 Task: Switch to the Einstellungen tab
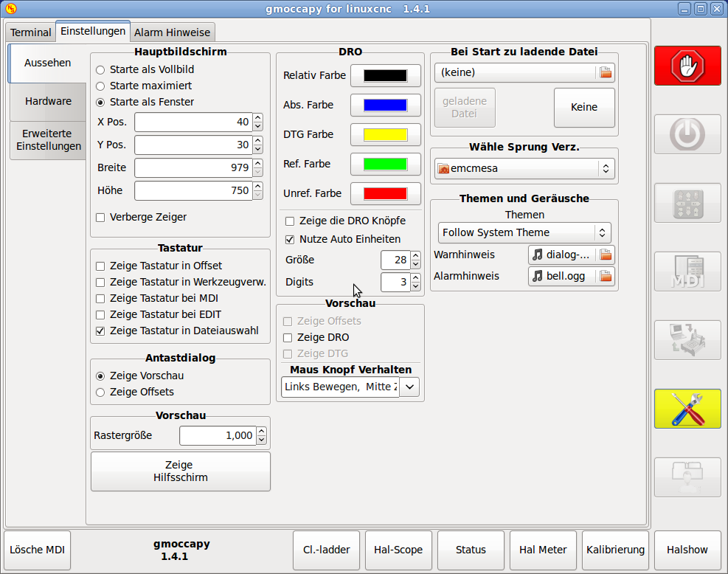(x=93, y=31)
